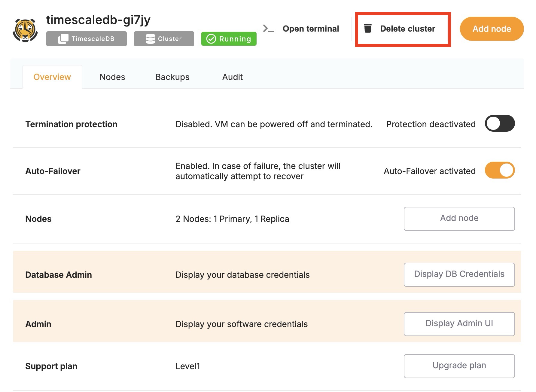The height and width of the screenshot is (392, 536).
Task: Click the terminal prompt icon
Action: (268, 29)
